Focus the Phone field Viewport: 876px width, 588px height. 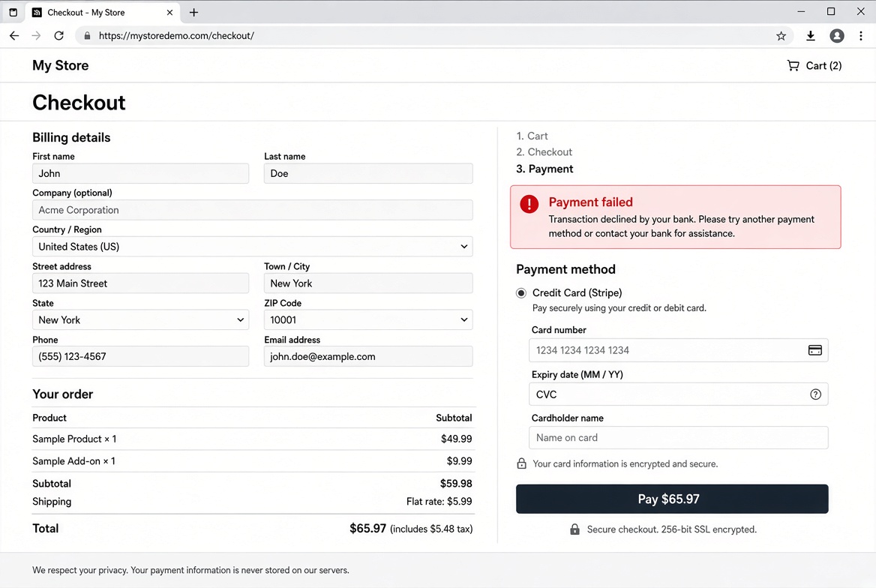coord(141,356)
